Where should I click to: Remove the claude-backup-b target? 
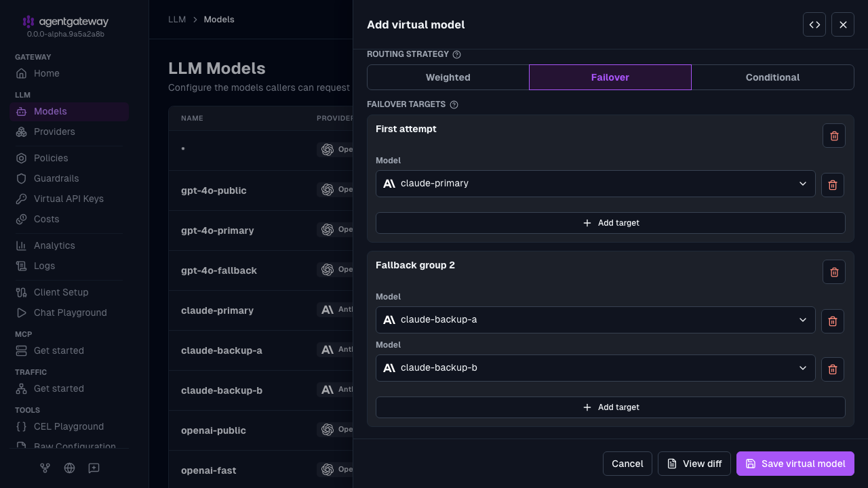tap(833, 369)
